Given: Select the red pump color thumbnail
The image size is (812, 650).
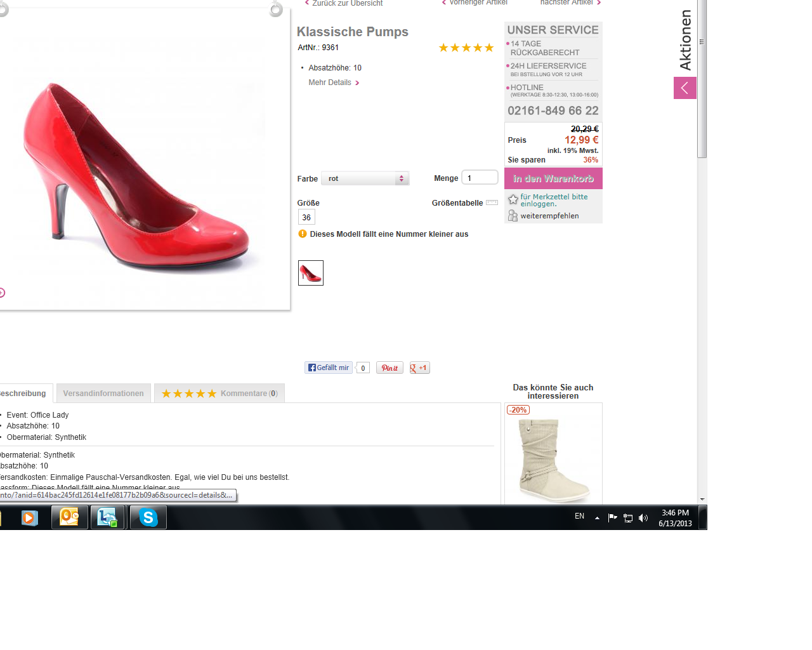Looking at the screenshot, I should click(x=311, y=273).
